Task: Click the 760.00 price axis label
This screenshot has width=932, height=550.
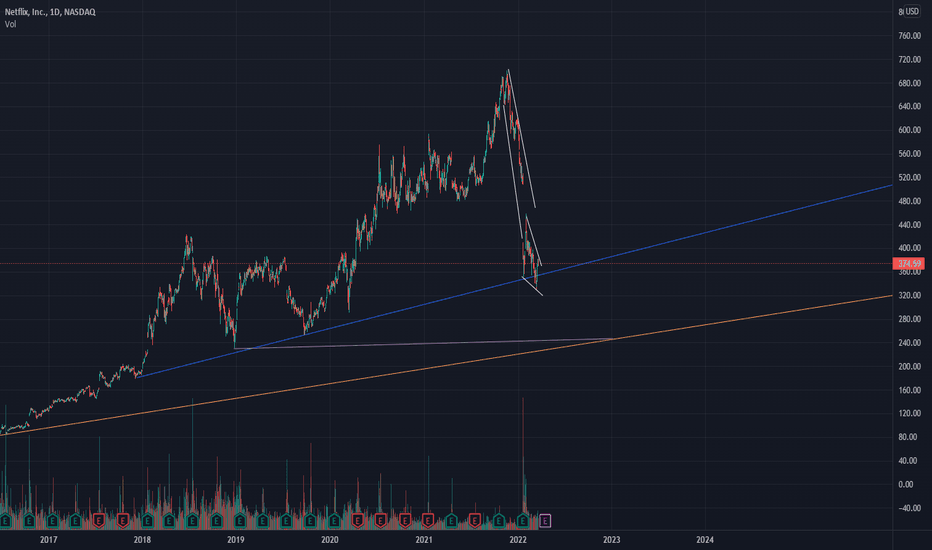Action: (x=909, y=36)
